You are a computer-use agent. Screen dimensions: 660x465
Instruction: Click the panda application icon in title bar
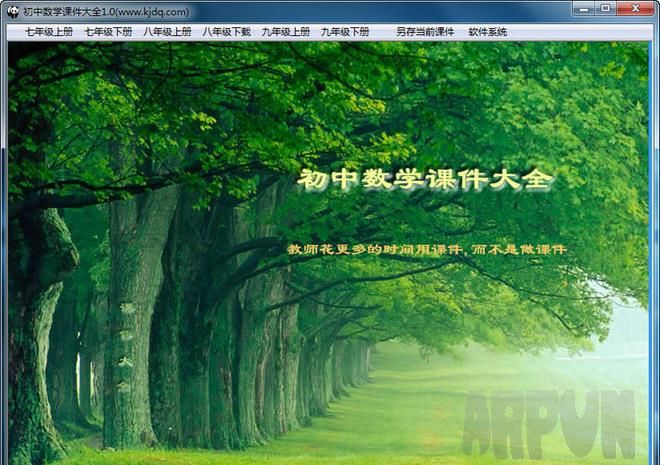pyautogui.click(x=13, y=12)
